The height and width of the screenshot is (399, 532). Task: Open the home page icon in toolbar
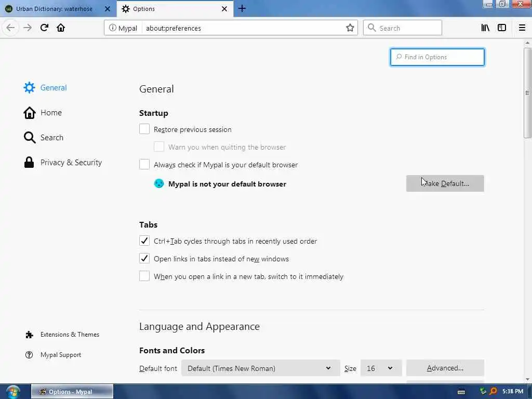coord(61,28)
